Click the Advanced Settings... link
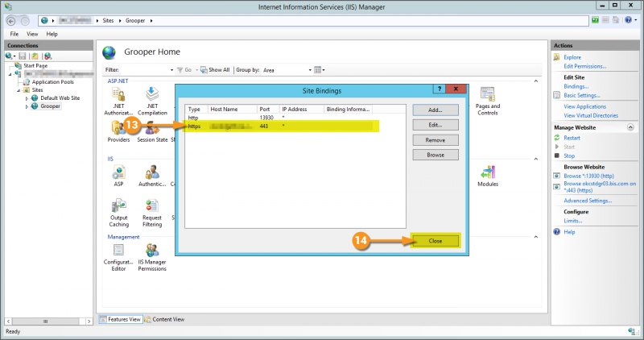 click(x=588, y=201)
